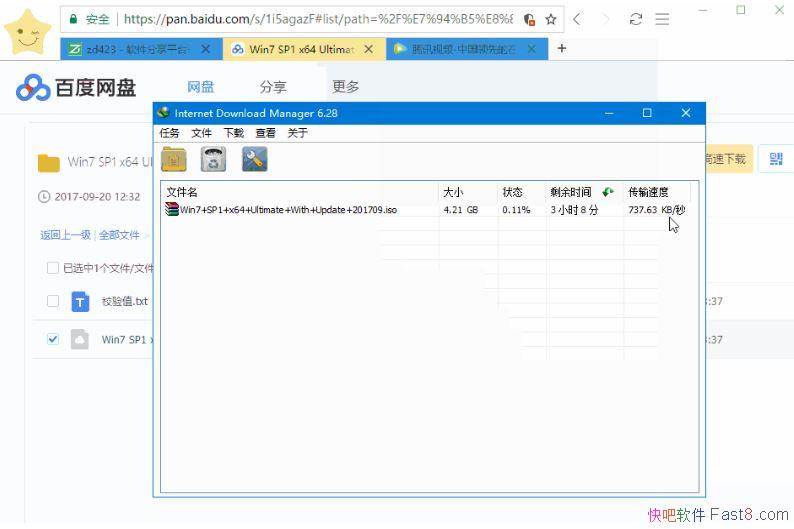Bookmark page with the star icon

click(551, 19)
